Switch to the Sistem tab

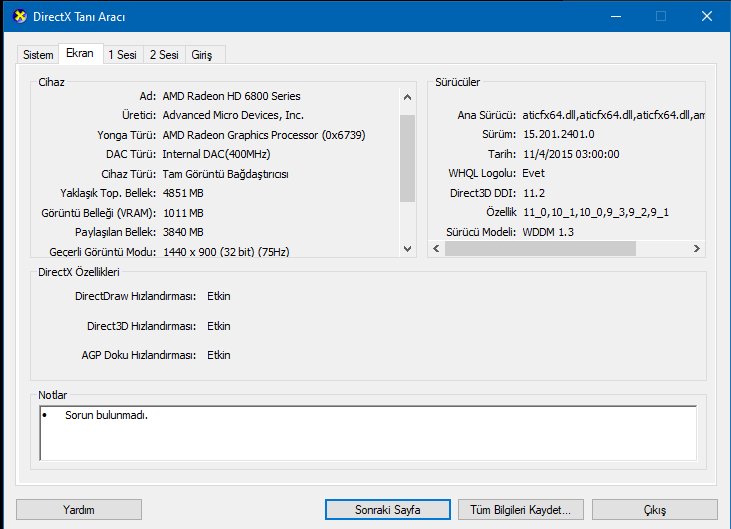click(38, 55)
